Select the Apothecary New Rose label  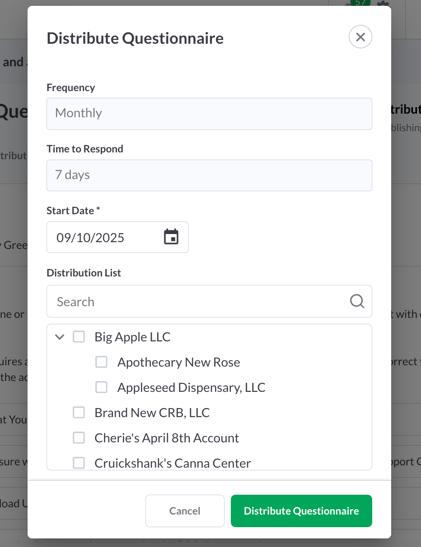pyautogui.click(x=179, y=362)
